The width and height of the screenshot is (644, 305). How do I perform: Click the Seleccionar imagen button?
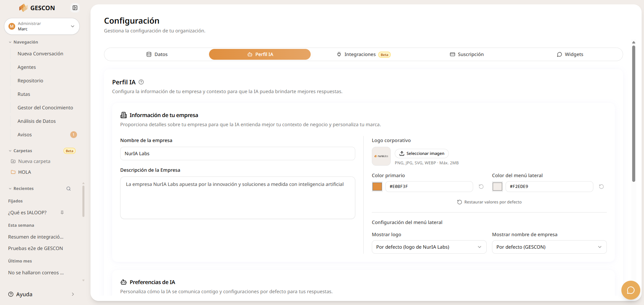coord(422,154)
